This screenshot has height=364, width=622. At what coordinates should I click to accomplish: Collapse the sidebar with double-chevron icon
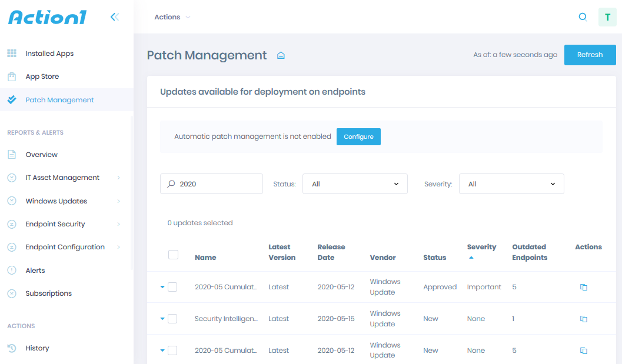[x=114, y=17]
